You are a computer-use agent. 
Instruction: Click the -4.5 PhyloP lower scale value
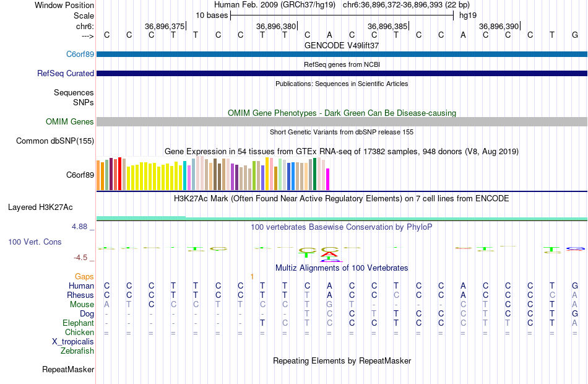[x=80, y=258]
